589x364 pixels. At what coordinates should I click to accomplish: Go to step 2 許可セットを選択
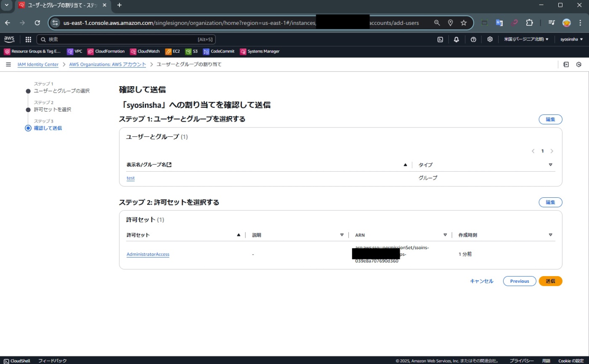pyautogui.click(x=53, y=109)
